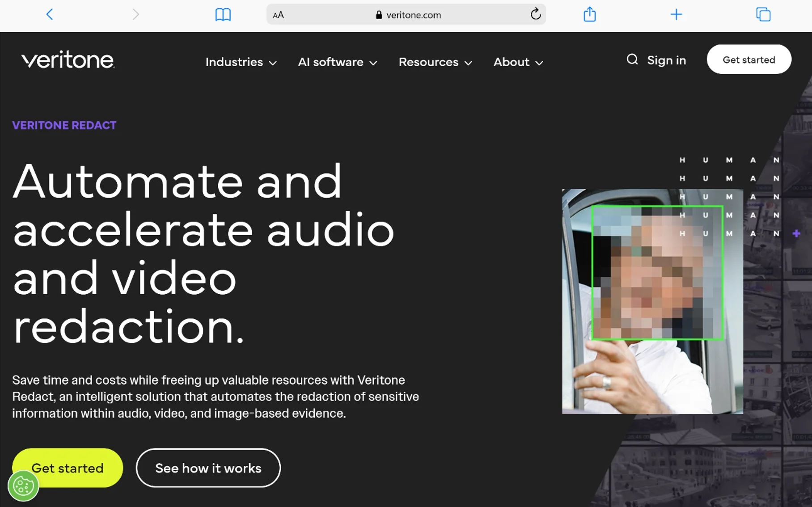
Task: Show the tab overview icon
Action: pyautogui.click(x=763, y=14)
